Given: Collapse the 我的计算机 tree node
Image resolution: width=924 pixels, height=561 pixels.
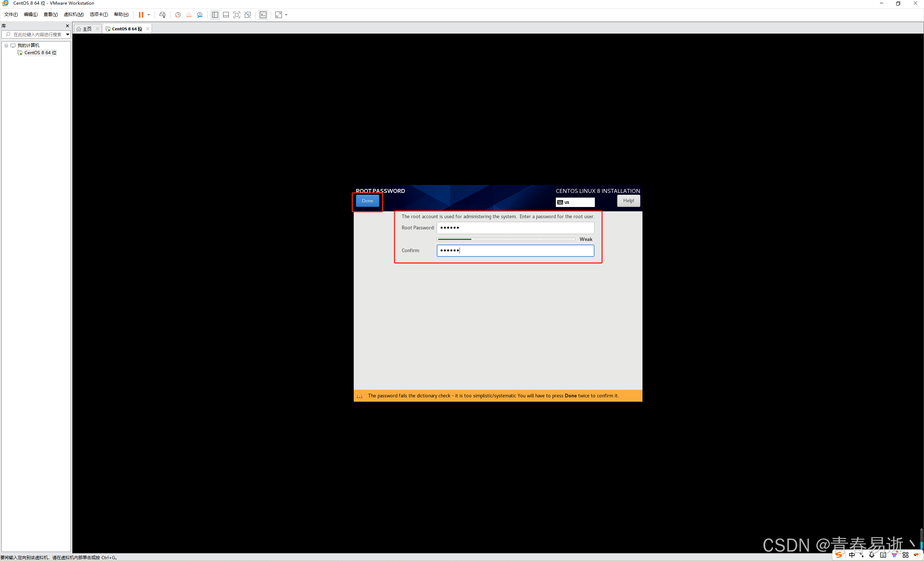Looking at the screenshot, I should 6,46.
